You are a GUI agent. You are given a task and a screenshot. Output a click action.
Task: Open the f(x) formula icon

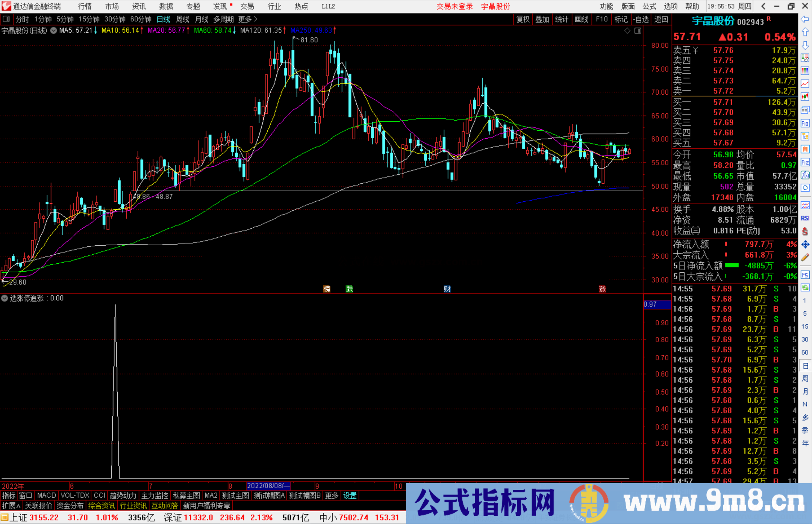(x=805, y=175)
